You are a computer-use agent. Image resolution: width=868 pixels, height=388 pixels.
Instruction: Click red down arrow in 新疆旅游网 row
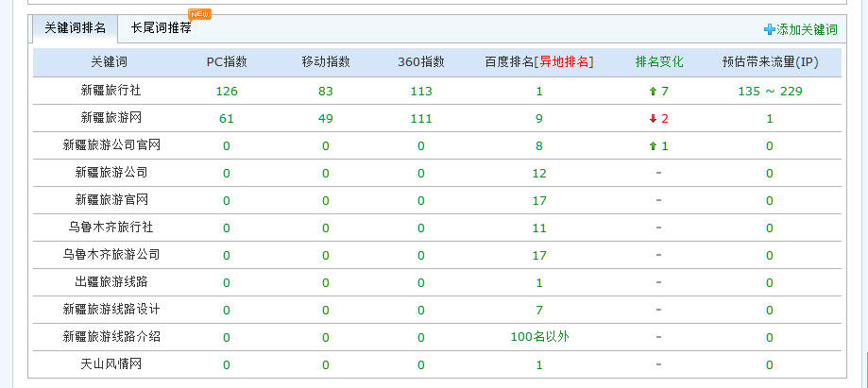(x=653, y=119)
